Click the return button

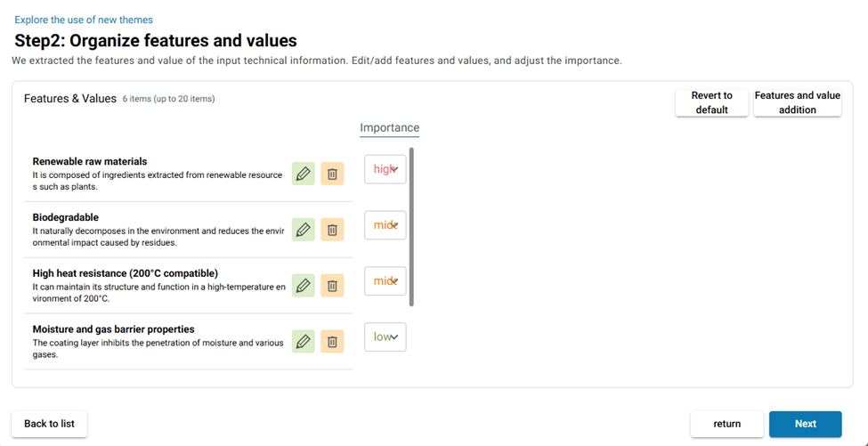[x=726, y=424]
